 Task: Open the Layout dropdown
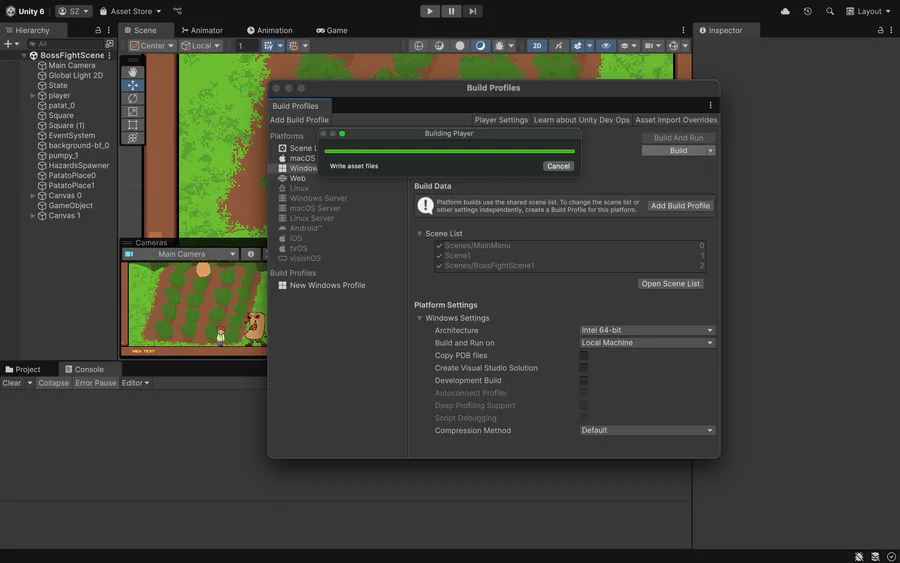(x=868, y=11)
